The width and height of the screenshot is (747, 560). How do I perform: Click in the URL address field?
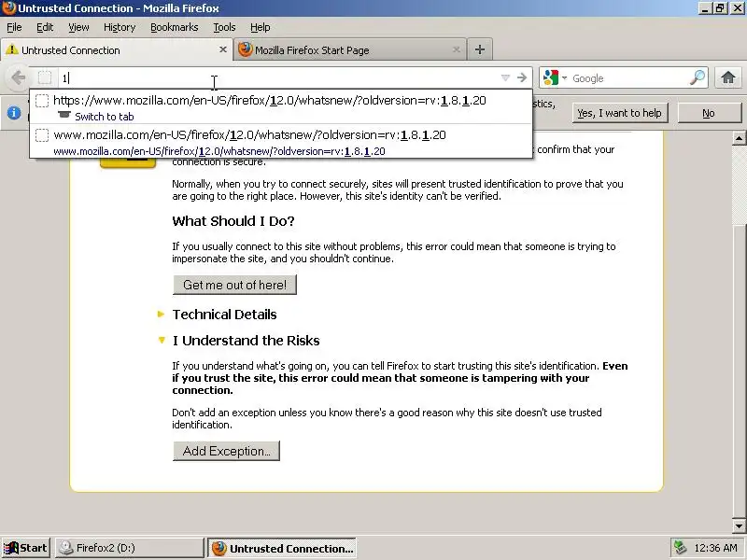(x=278, y=77)
